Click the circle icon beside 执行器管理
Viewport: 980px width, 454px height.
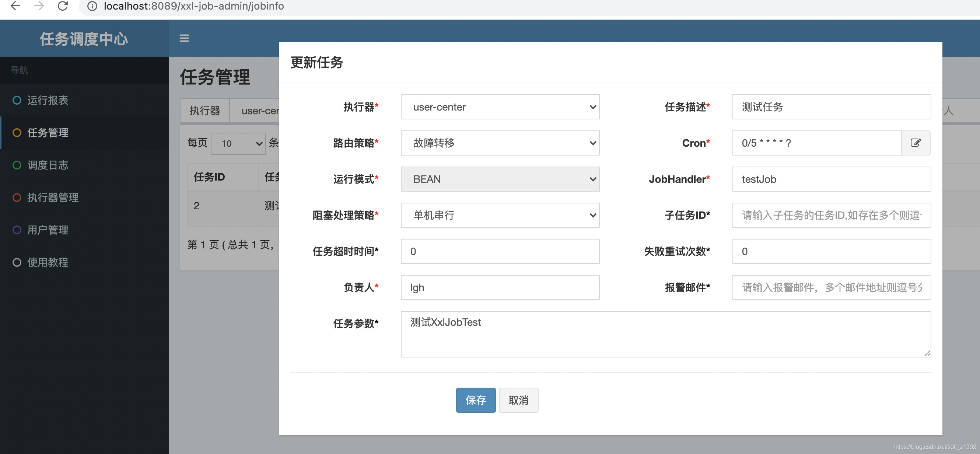pos(17,197)
